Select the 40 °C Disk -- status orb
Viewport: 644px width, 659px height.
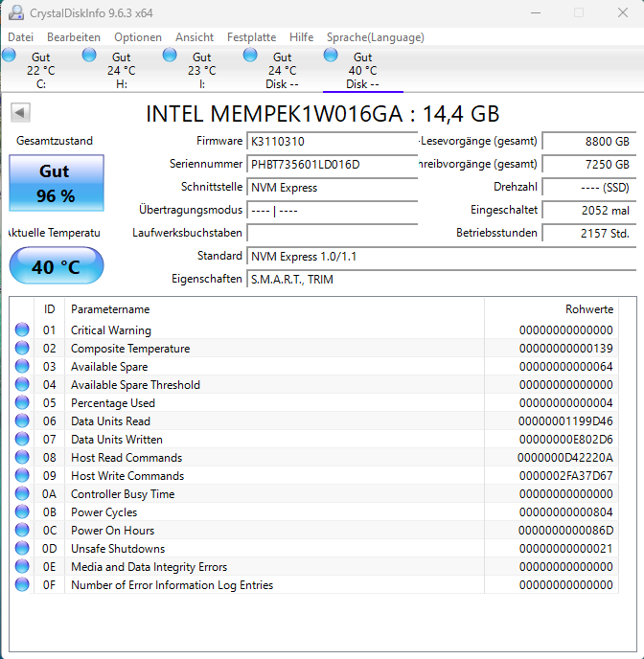pyautogui.click(x=331, y=55)
